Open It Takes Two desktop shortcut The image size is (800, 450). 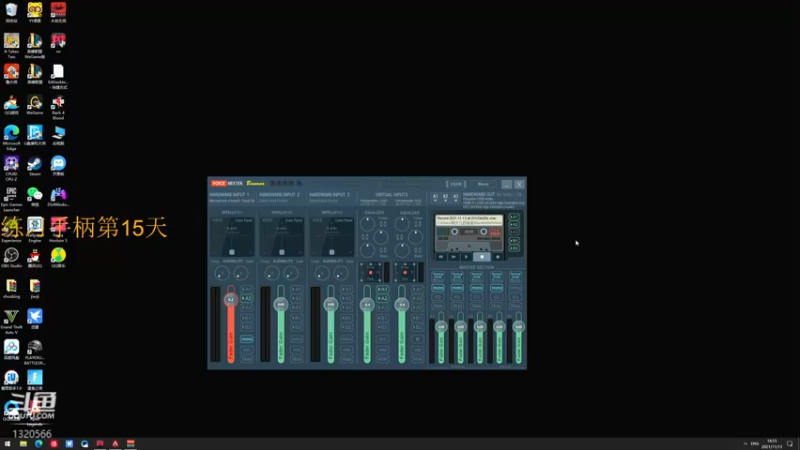click(x=11, y=46)
